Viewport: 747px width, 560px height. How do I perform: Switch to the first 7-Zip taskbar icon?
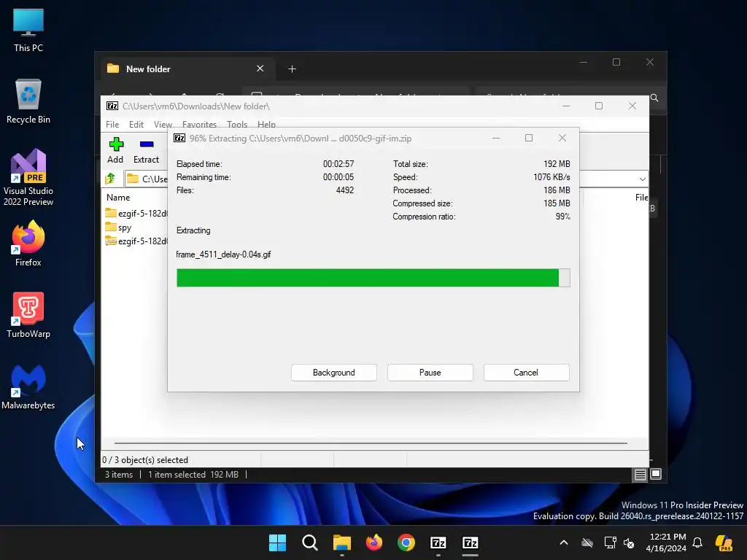click(438, 542)
